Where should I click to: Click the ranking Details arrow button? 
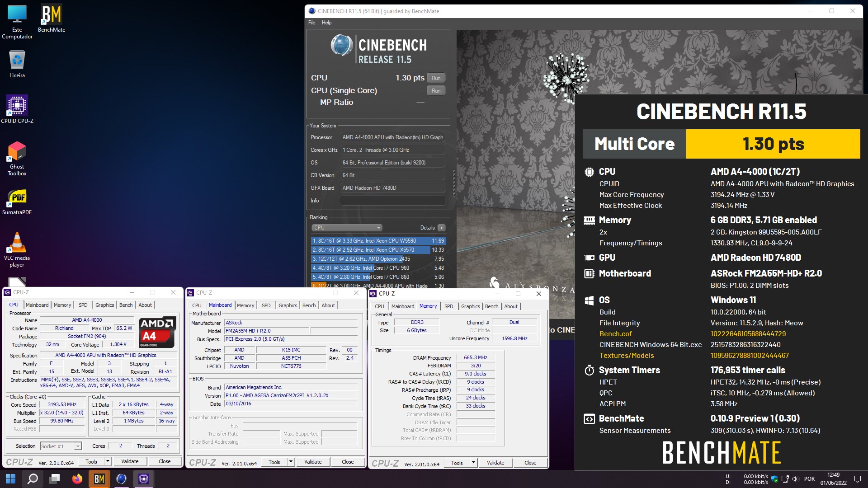[x=442, y=228]
